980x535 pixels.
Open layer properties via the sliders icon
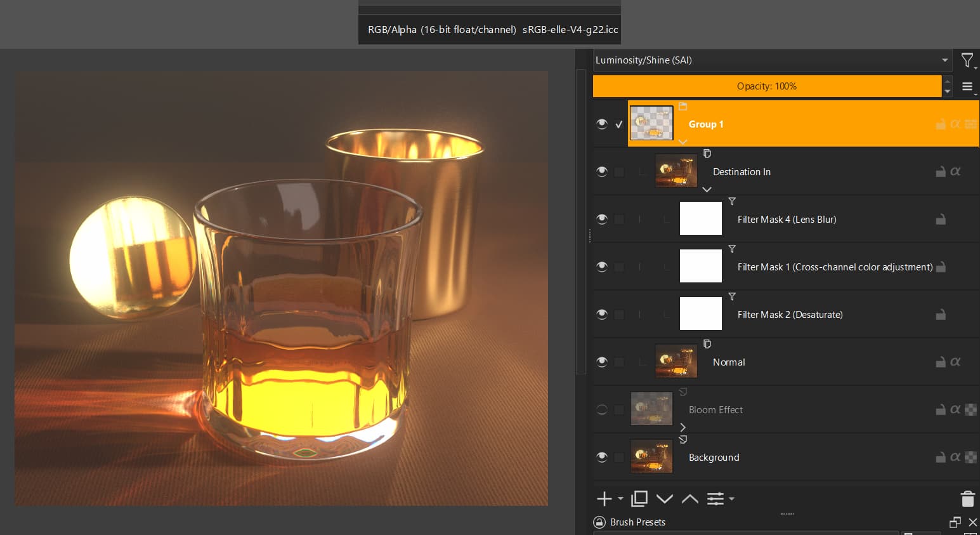[715, 499]
